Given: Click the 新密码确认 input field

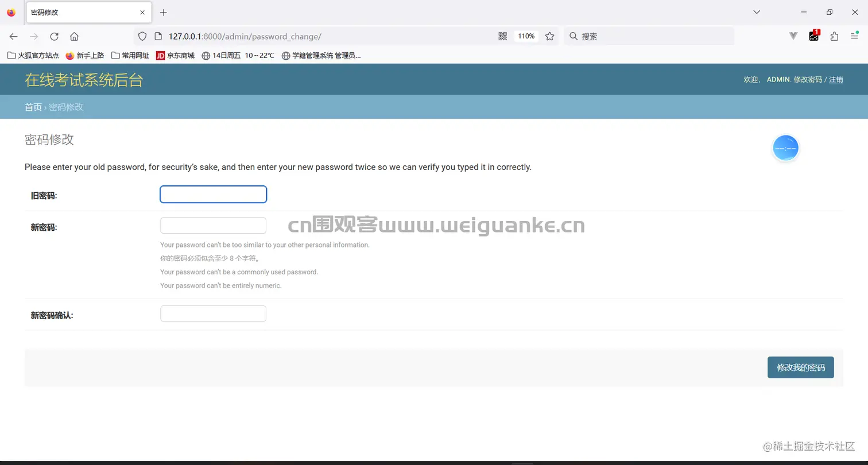Looking at the screenshot, I should (x=213, y=313).
